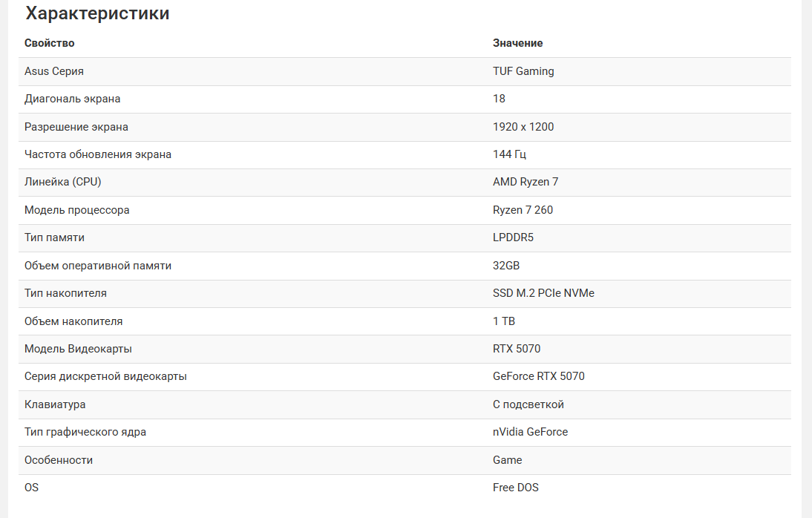Click the "Характеристики" section heading
This screenshot has width=812, height=518.
pos(97,13)
